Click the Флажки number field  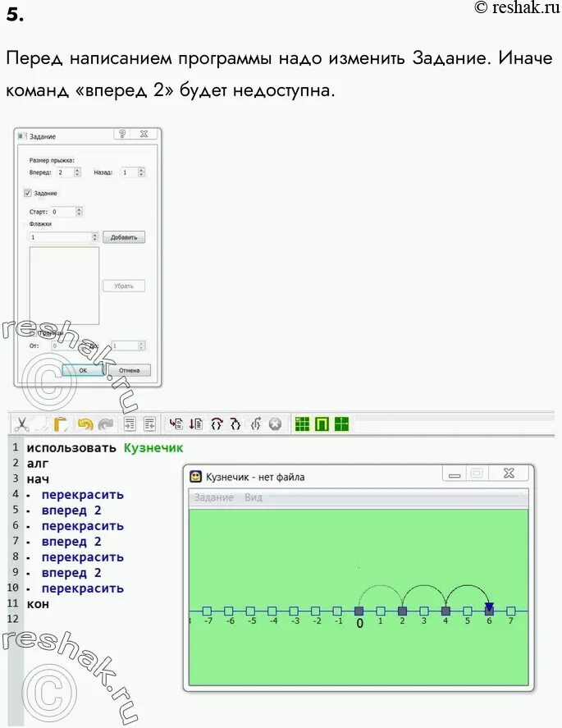tap(61, 237)
